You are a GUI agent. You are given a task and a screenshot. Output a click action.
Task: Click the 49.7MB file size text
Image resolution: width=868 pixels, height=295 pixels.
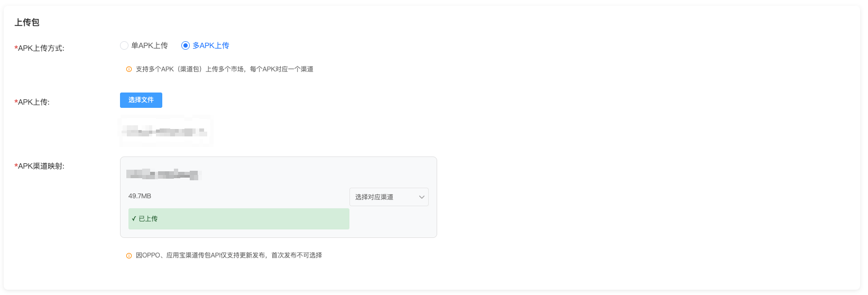[x=140, y=196]
